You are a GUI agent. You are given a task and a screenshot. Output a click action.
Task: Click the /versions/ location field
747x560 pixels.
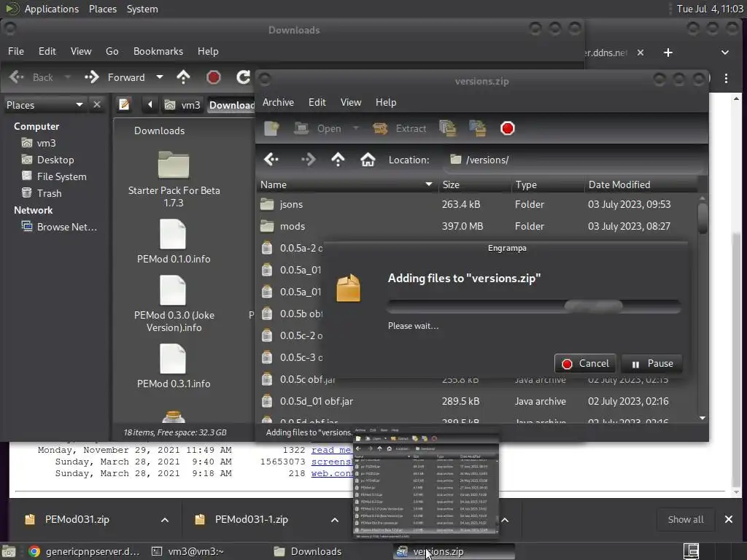point(574,160)
